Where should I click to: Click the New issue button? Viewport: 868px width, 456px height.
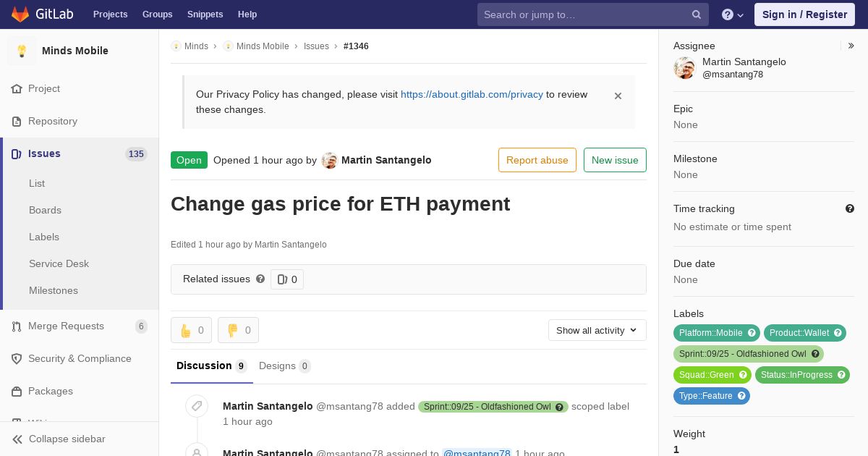(x=615, y=160)
